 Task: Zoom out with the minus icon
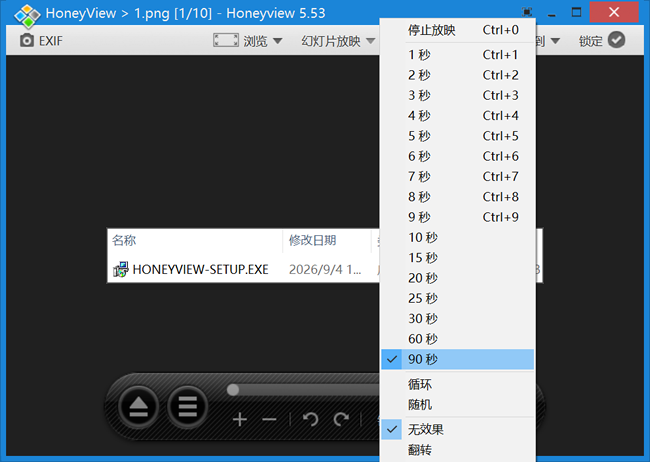[x=269, y=420]
